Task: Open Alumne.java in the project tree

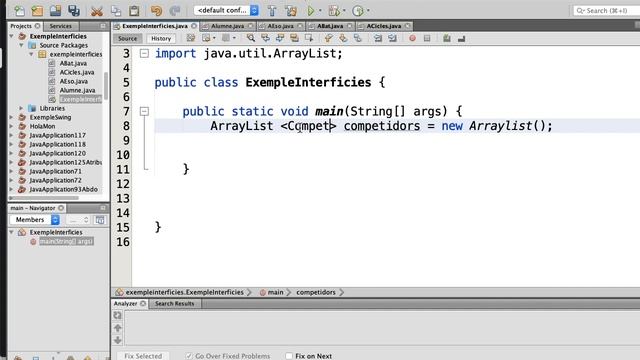Action: pyautogui.click(x=77, y=90)
